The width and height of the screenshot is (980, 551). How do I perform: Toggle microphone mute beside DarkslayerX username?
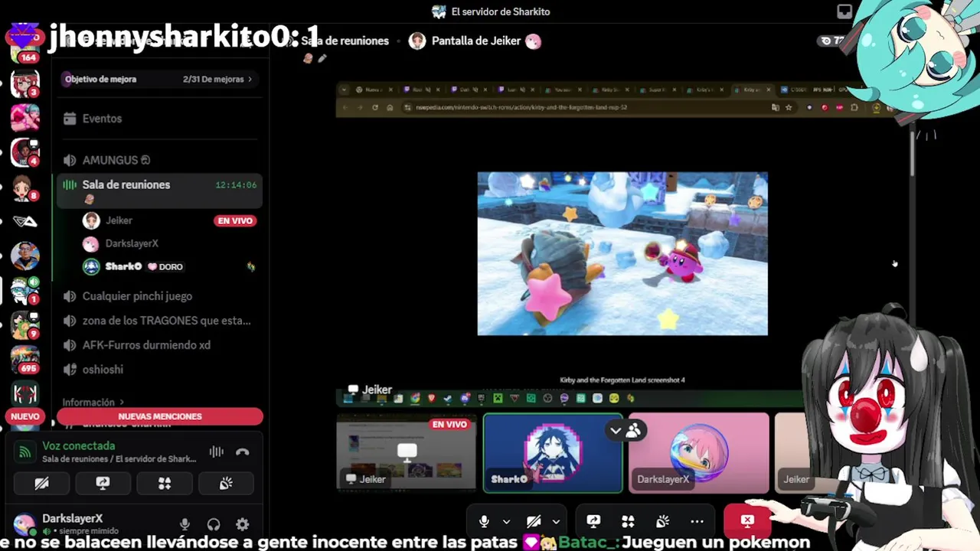[x=185, y=524]
